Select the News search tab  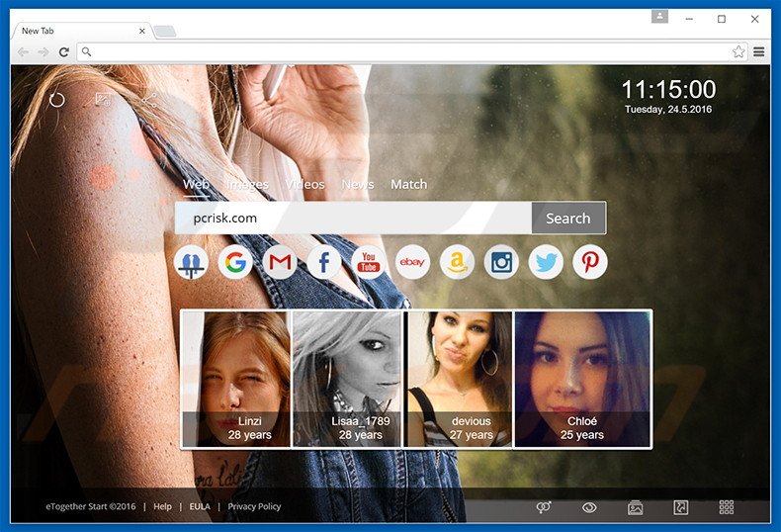click(x=358, y=184)
